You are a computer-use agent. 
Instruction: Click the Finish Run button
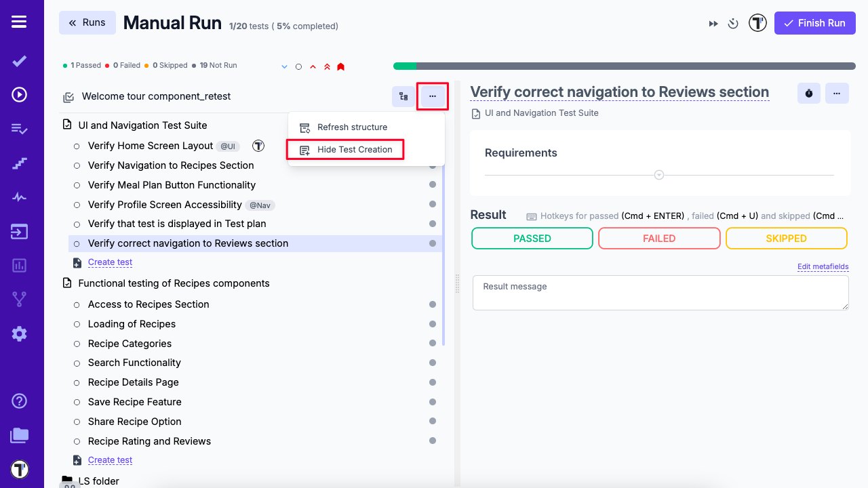point(814,22)
